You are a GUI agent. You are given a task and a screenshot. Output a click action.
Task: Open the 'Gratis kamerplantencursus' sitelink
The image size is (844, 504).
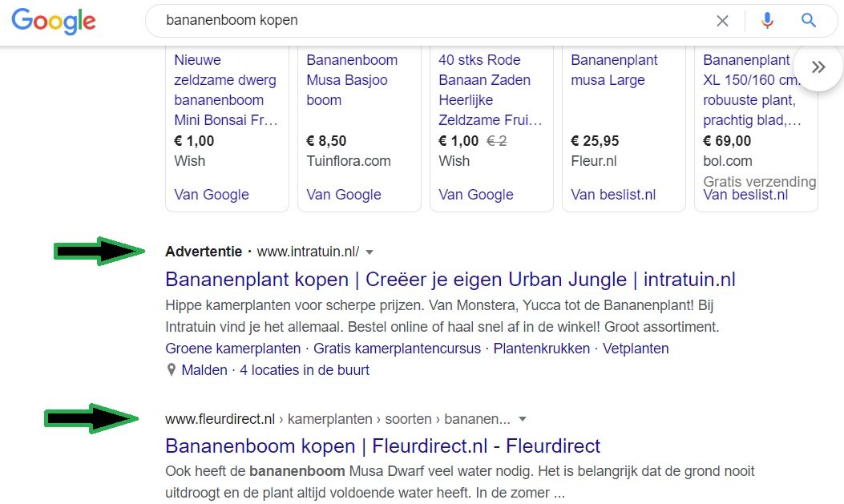point(397,349)
